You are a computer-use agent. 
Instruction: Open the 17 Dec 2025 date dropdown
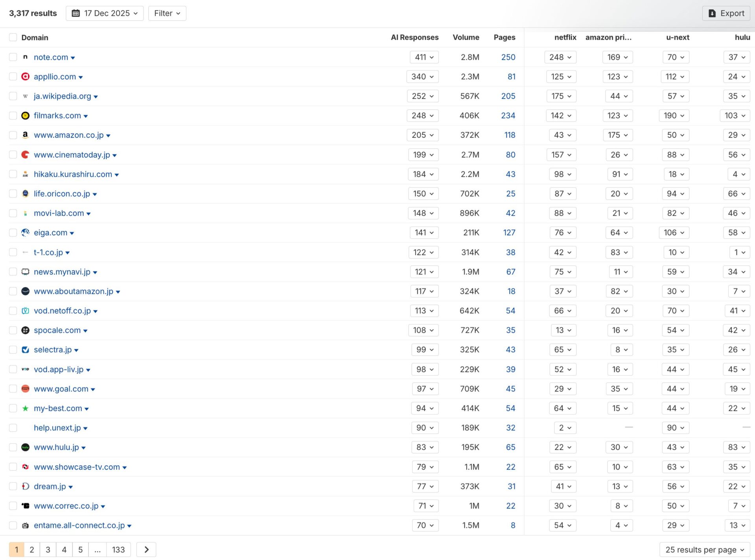point(104,13)
